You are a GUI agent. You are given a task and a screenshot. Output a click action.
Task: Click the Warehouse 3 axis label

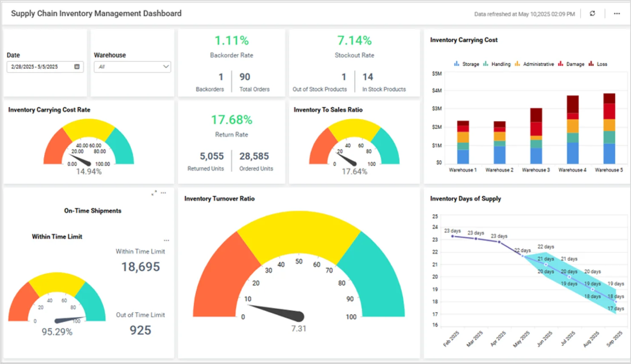(x=536, y=170)
